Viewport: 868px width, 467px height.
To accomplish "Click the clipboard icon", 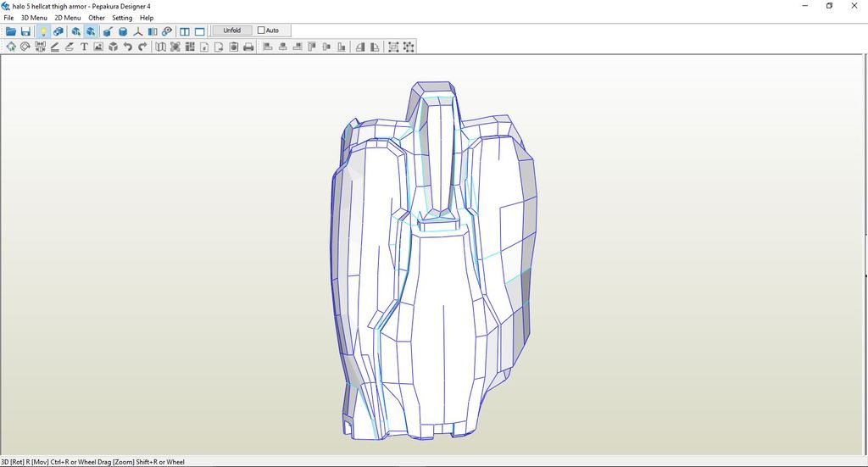I will coord(234,47).
